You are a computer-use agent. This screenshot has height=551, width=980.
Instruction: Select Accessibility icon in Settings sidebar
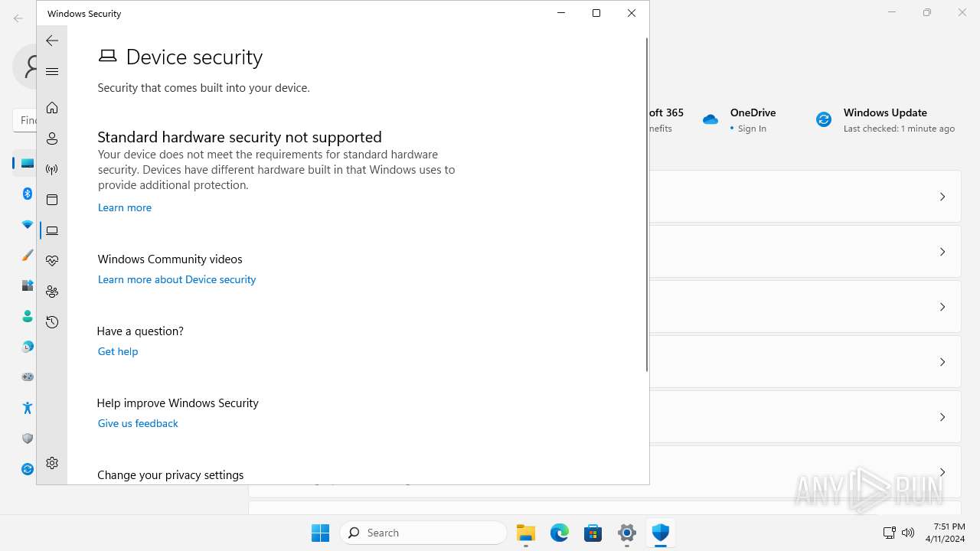[28, 408]
